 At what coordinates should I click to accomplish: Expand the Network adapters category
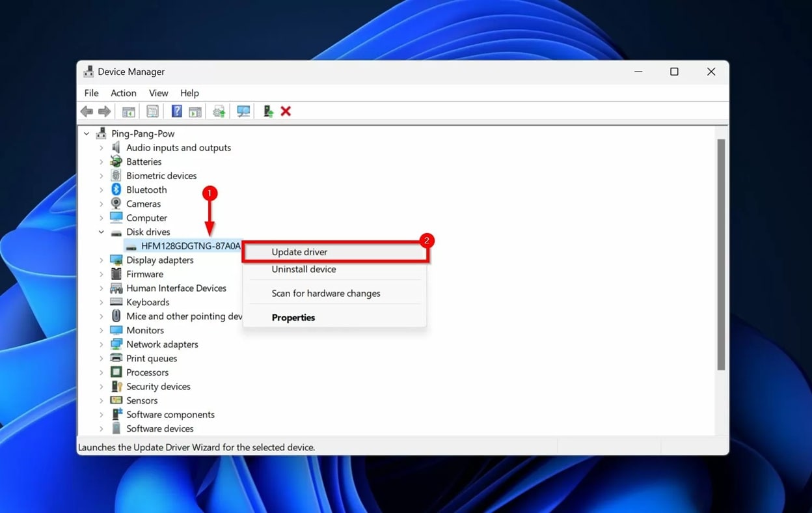[101, 344]
